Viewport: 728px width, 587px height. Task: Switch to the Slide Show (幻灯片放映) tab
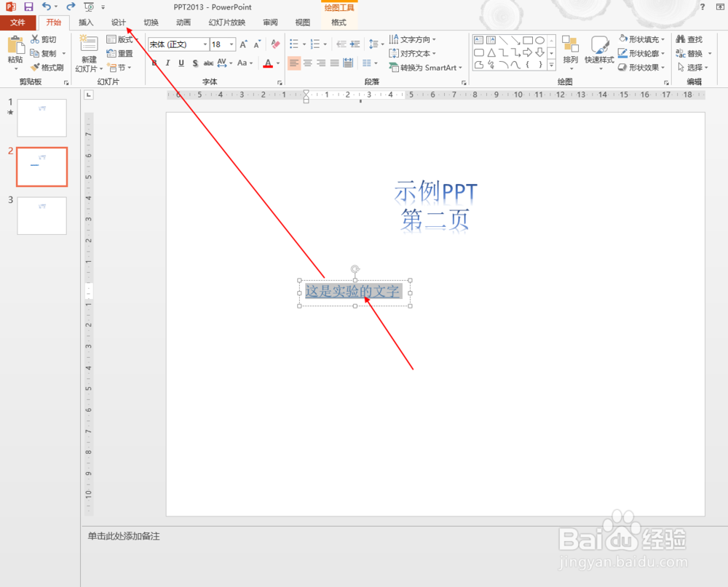pos(227,23)
